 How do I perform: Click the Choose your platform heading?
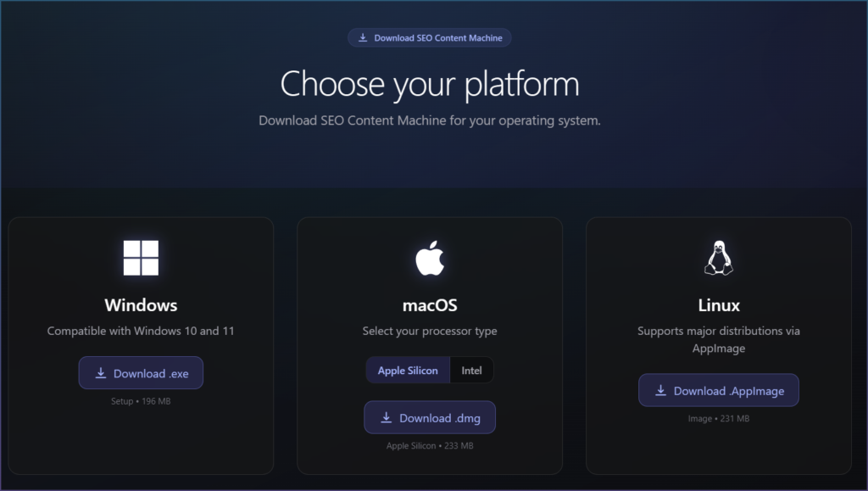[x=430, y=84]
